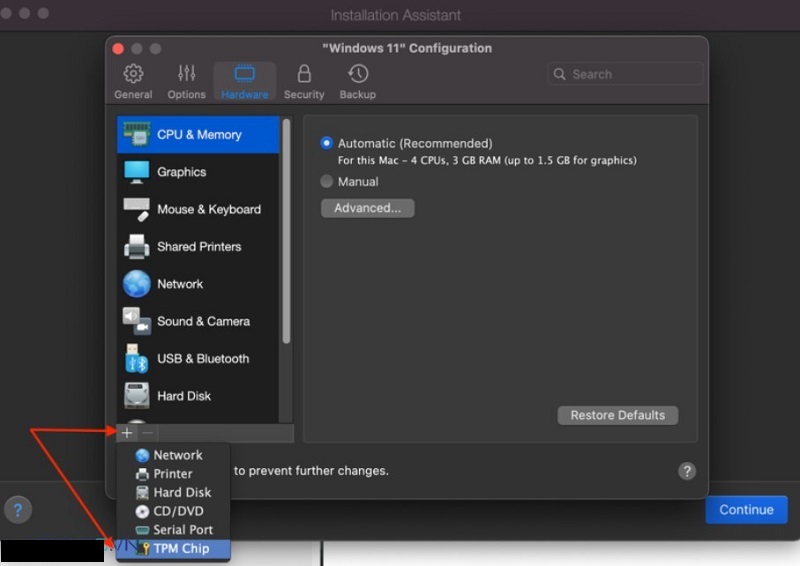Choose Printer from the add-device menu
Screen dimensions: 800x566
pos(173,474)
